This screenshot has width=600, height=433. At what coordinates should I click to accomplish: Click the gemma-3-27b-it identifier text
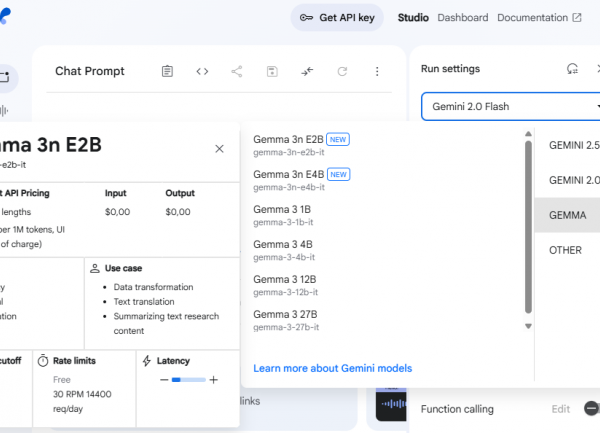pyautogui.click(x=286, y=327)
